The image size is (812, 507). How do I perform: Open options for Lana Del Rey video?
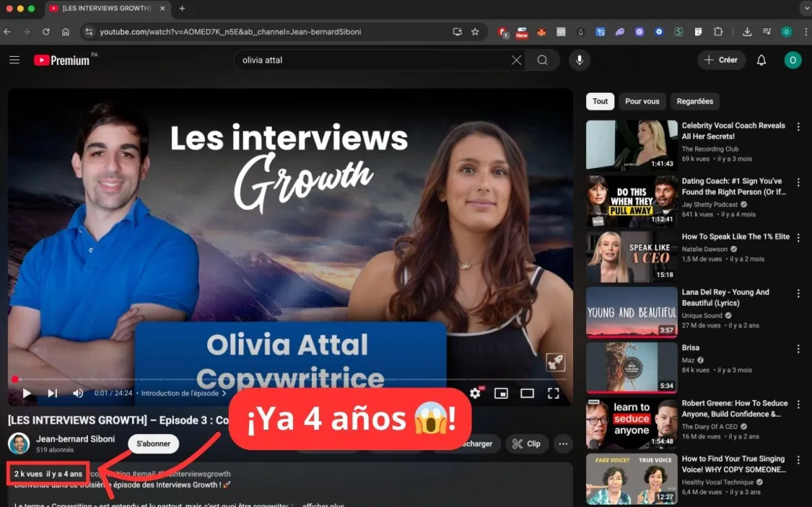[798, 293]
